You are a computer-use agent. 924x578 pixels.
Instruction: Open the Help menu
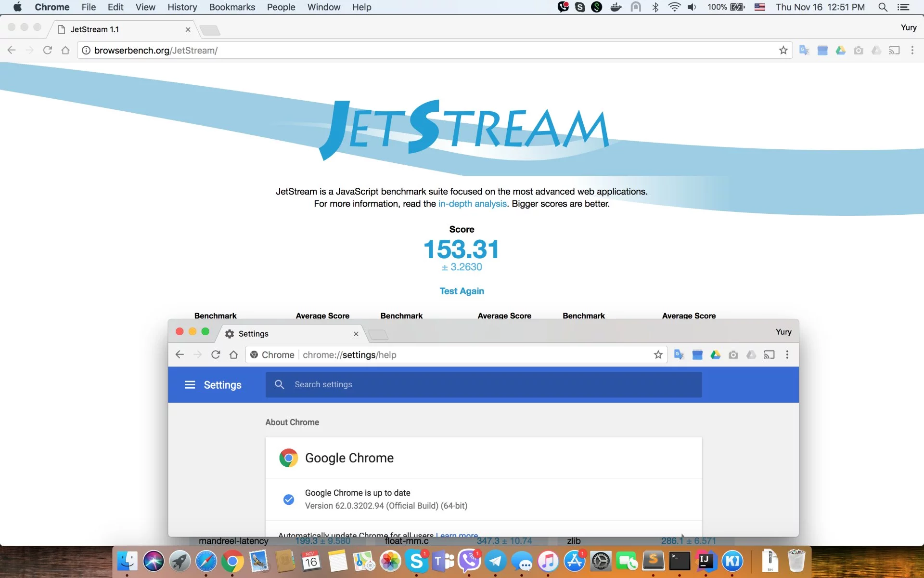pyautogui.click(x=361, y=7)
